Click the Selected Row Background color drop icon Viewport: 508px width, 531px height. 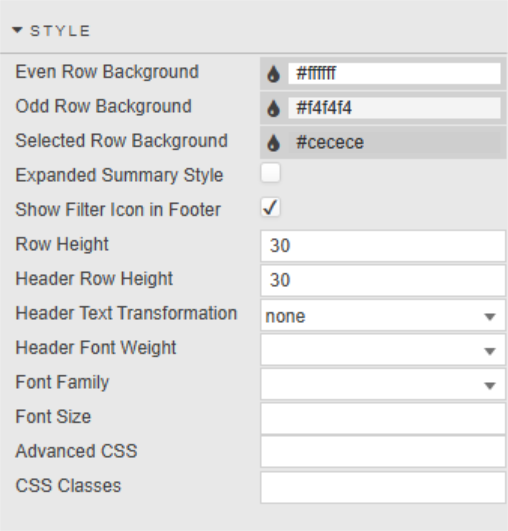tap(274, 143)
